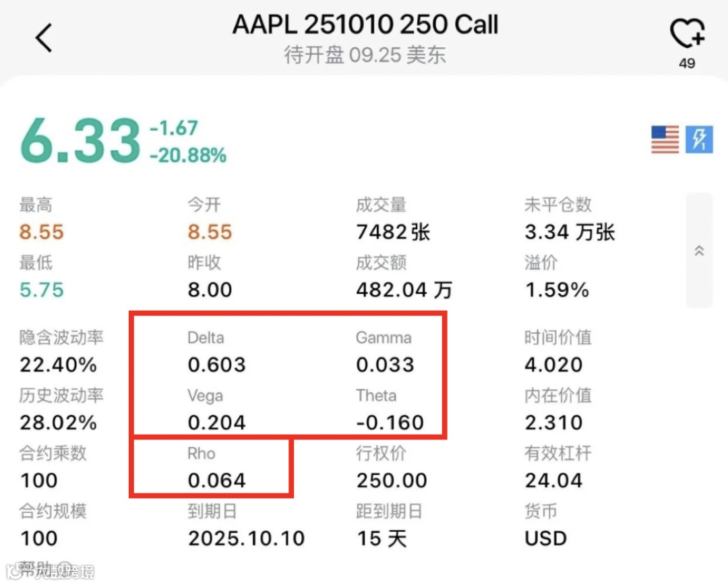Tap the 到期日 value 2025.10.10

pos(247,538)
